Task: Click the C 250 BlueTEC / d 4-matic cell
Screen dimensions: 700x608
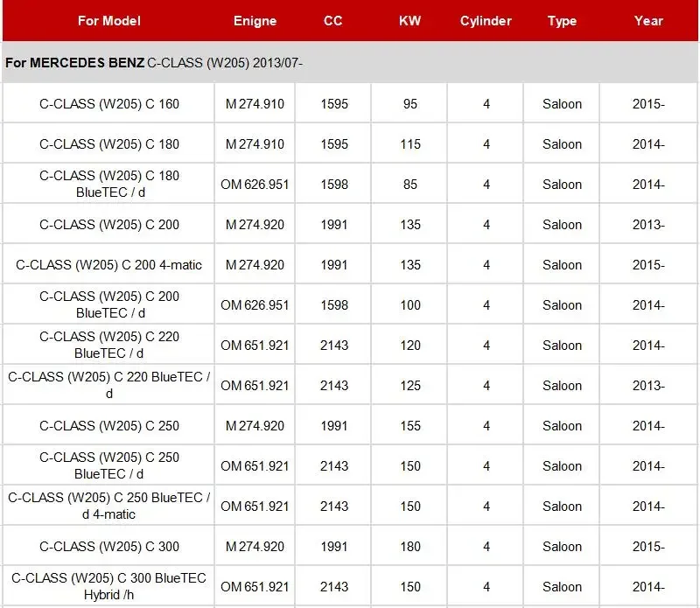Action: pyautogui.click(x=108, y=506)
